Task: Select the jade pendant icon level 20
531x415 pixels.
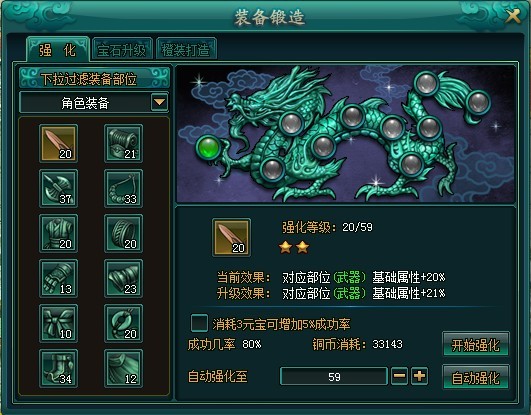Action: coord(123,323)
